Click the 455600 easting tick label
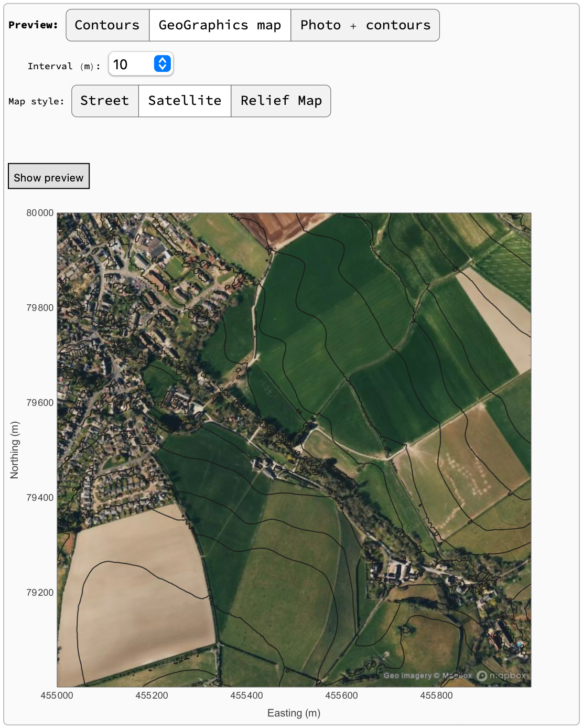The height and width of the screenshot is (728, 582). coord(342,695)
